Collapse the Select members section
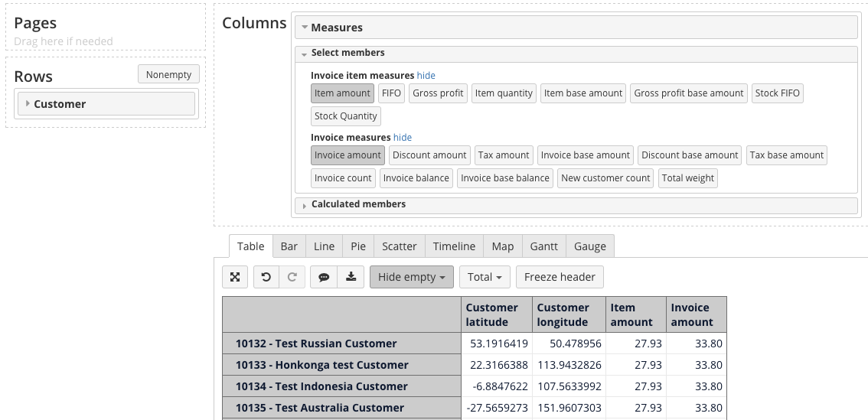868x420 pixels. click(x=348, y=54)
